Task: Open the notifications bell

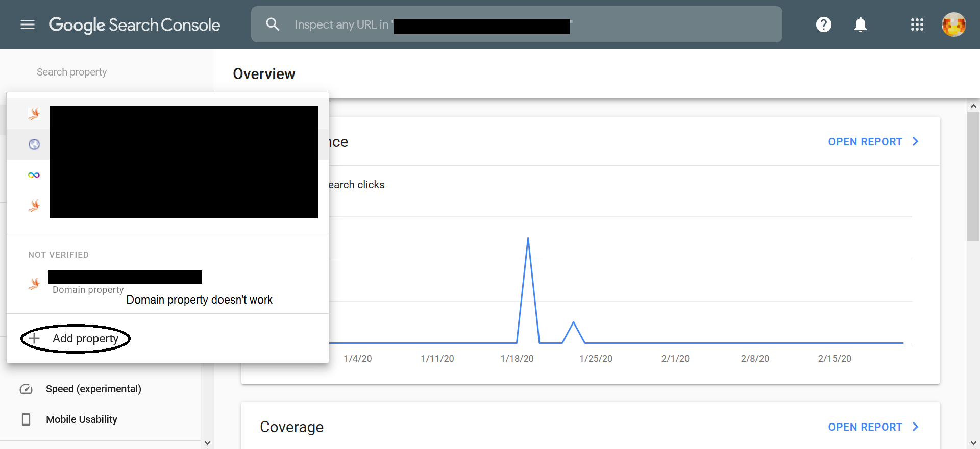Action: click(860, 24)
